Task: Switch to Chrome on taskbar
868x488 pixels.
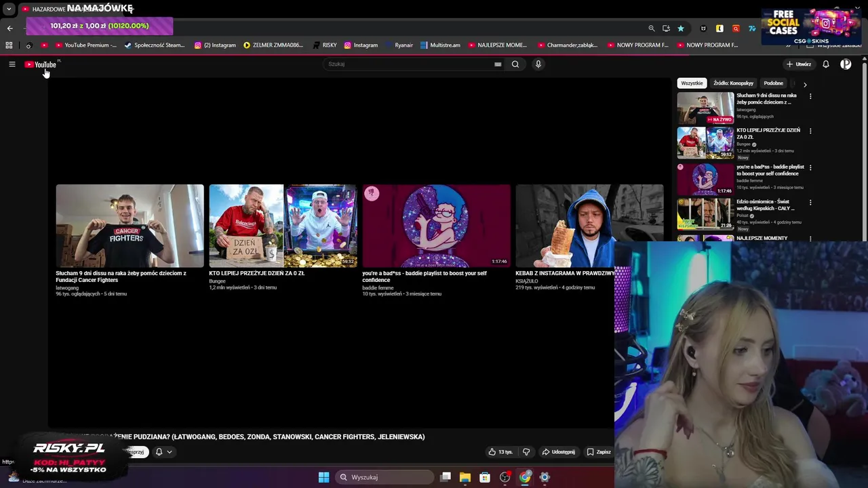Action: pos(525,477)
